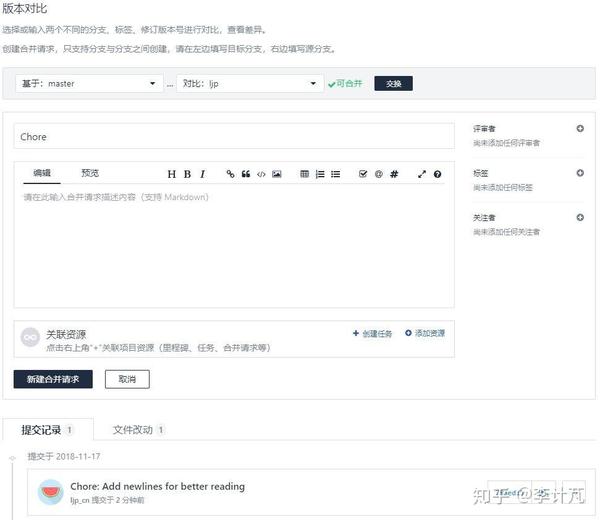Insert a table via table icon
This screenshot has width=600, height=520.
(x=304, y=174)
